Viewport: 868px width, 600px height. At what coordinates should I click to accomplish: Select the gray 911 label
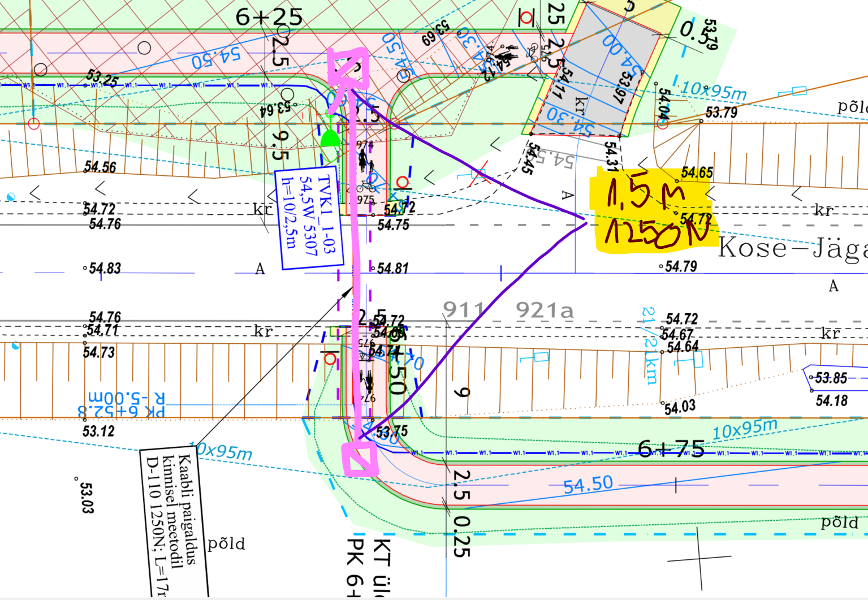[x=464, y=310]
